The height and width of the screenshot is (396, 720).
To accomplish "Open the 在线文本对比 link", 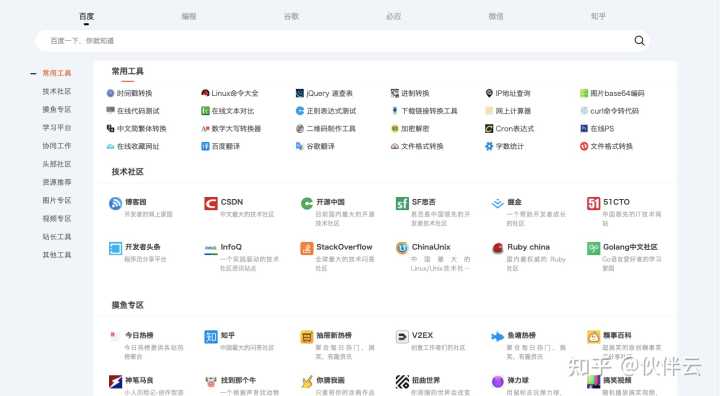I will click(x=228, y=111).
